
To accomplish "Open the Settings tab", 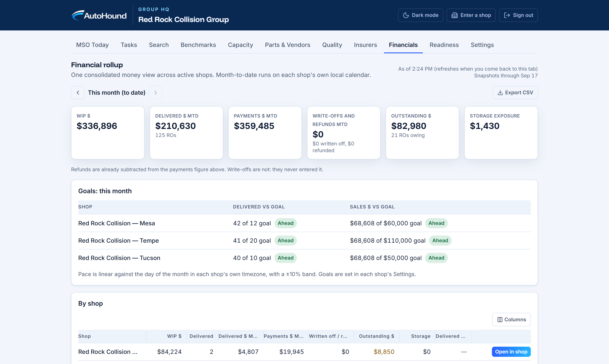I will click(482, 45).
